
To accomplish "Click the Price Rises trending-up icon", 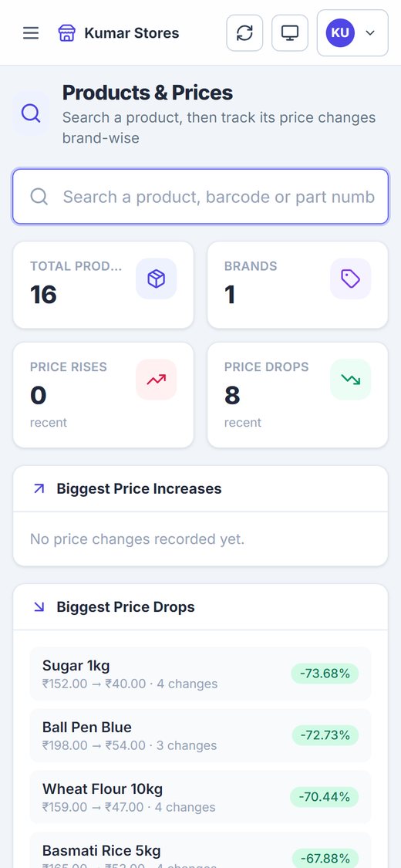I will click(x=157, y=380).
